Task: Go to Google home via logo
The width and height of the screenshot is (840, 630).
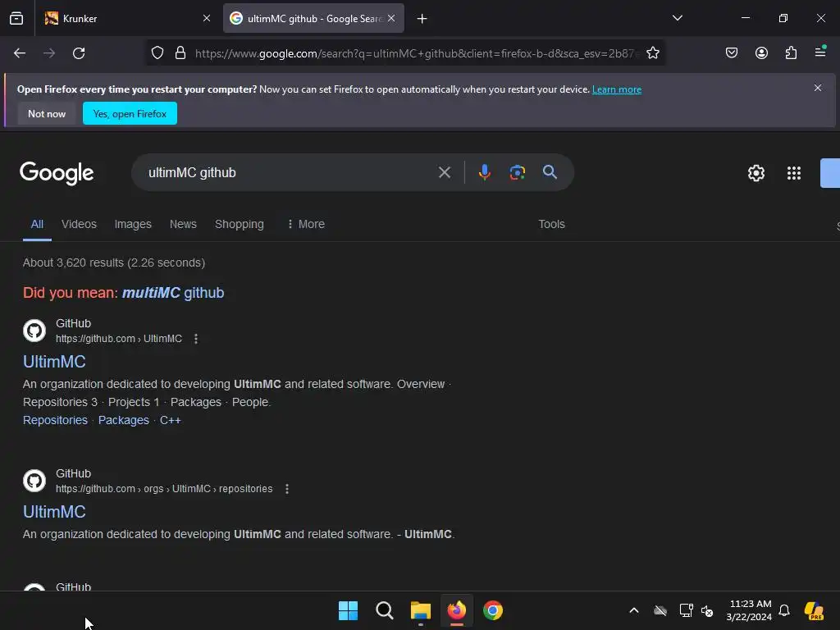Action: pyautogui.click(x=57, y=173)
